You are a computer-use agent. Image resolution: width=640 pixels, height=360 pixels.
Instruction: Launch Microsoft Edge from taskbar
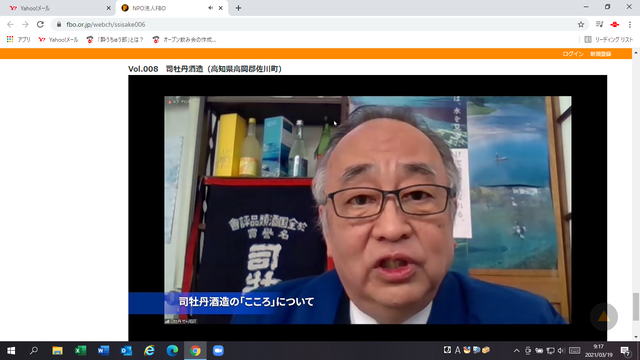tap(172, 351)
